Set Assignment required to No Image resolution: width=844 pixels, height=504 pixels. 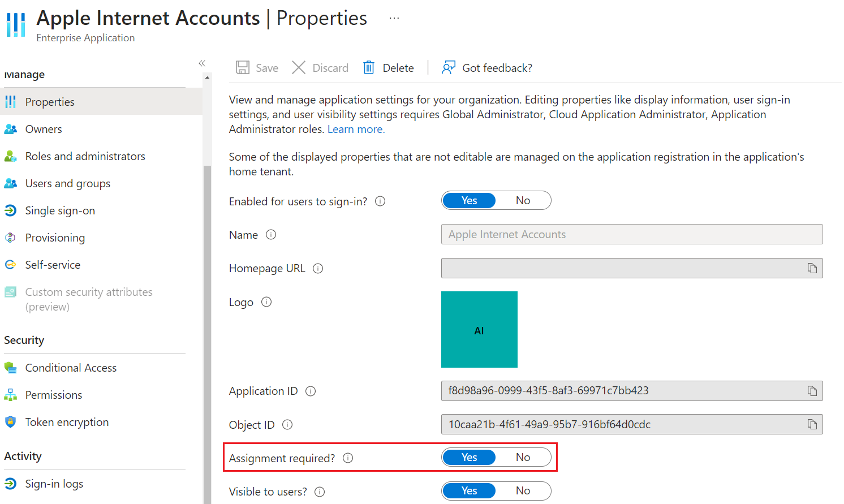pos(523,458)
